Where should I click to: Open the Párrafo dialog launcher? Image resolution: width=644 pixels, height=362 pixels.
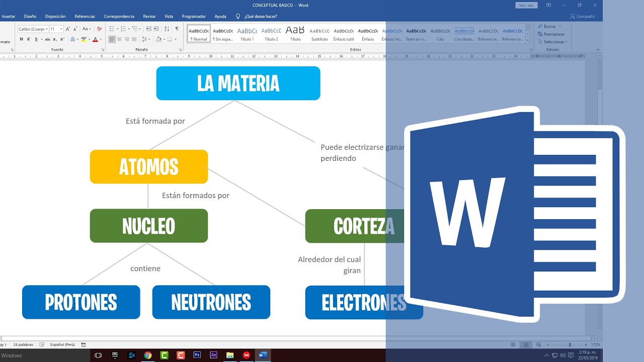(x=180, y=50)
